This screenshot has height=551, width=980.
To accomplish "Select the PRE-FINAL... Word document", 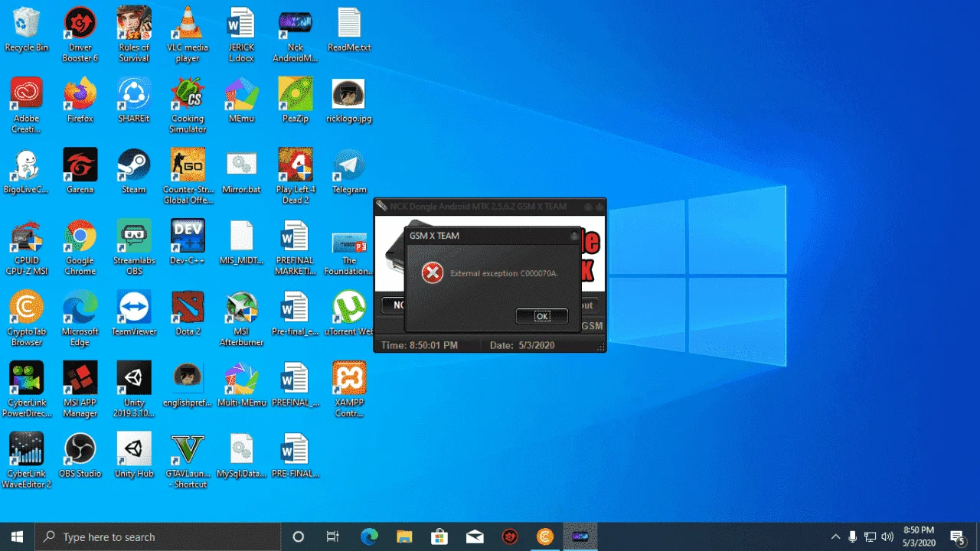I will (295, 457).
